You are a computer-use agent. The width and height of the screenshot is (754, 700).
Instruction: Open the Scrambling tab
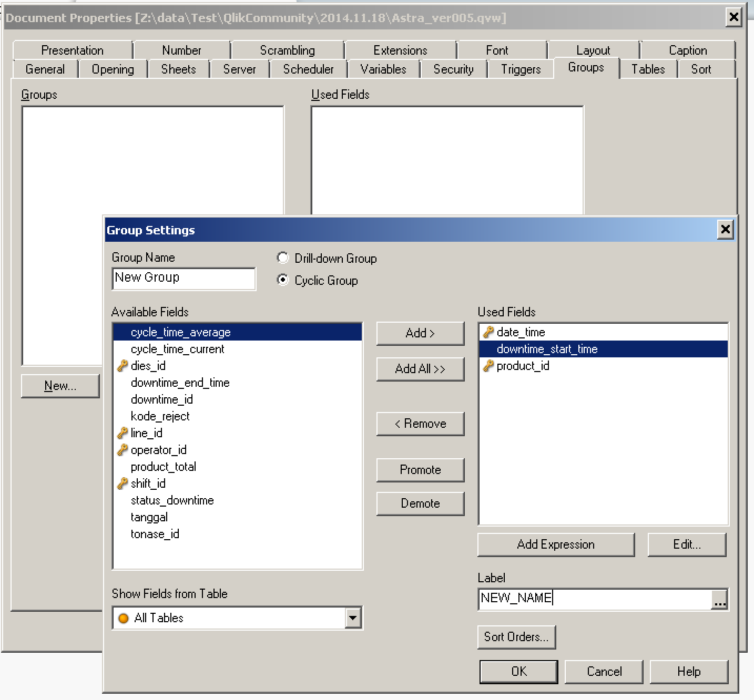[x=287, y=50]
